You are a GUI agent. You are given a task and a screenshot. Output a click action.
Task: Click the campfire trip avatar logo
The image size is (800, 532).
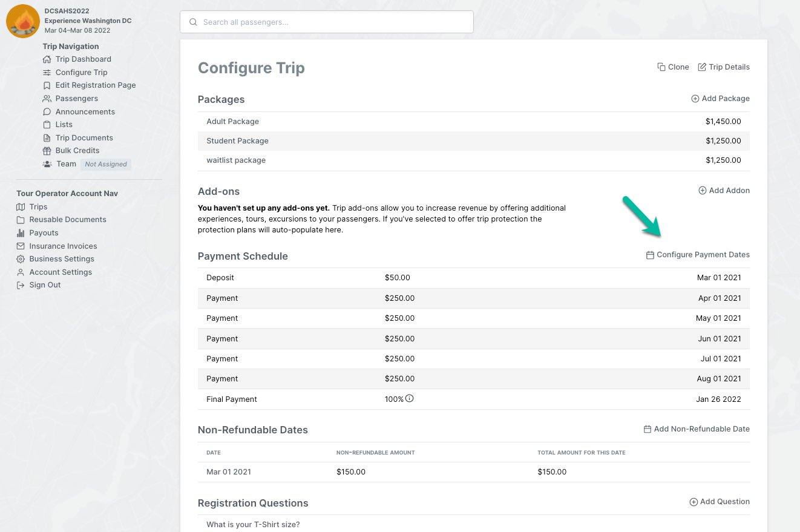pos(23,21)
